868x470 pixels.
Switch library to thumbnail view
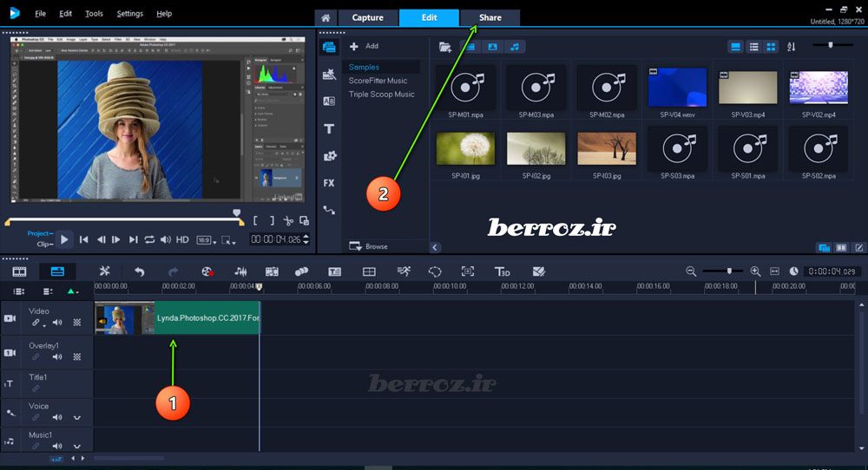(x=771, y=47)
